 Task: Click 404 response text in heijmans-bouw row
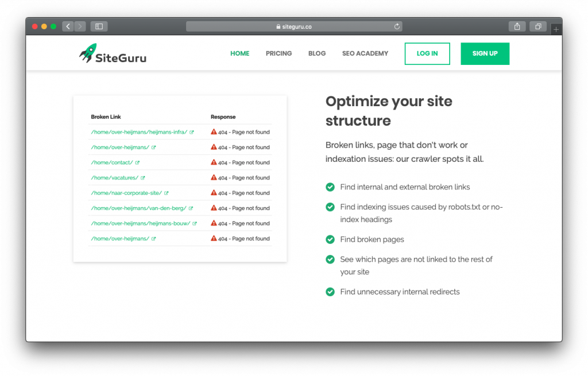[243, 223]
